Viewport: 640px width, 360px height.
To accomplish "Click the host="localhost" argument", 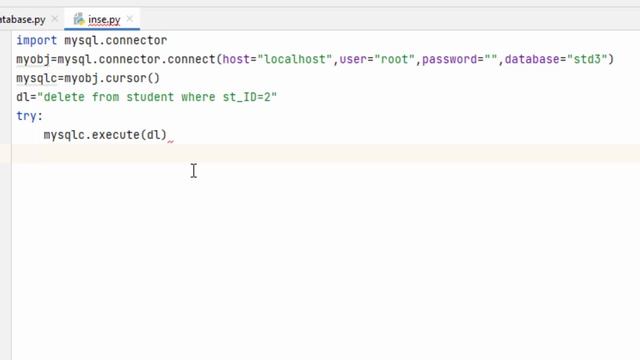I will [277, 59].
